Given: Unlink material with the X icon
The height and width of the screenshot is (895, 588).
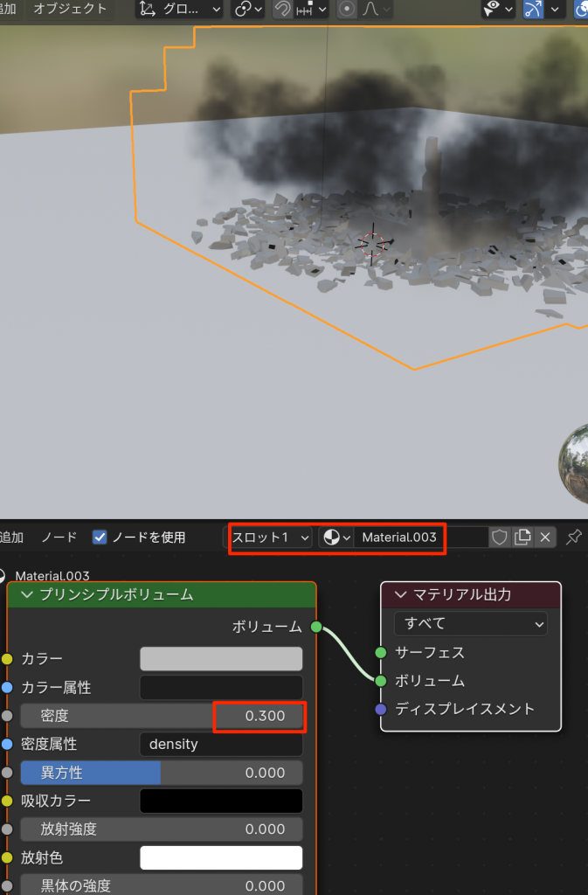Looking at the screenshot, I should [545, 537].
